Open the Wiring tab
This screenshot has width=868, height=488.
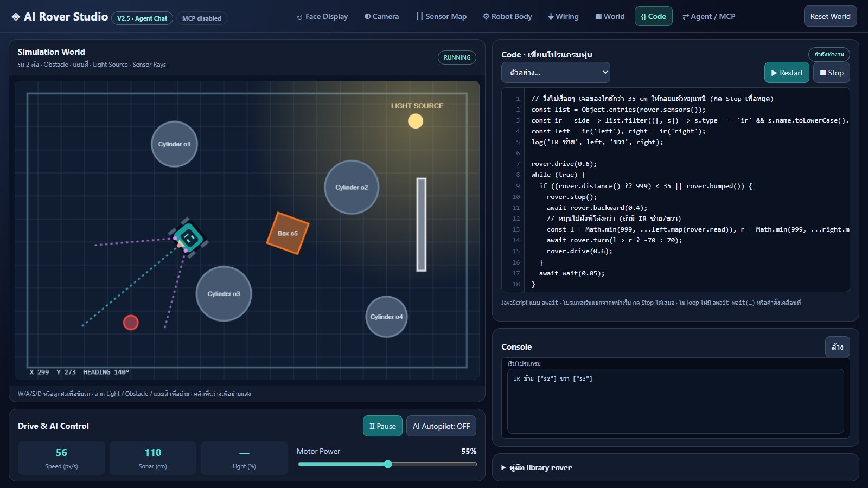(x=563, y=16)
